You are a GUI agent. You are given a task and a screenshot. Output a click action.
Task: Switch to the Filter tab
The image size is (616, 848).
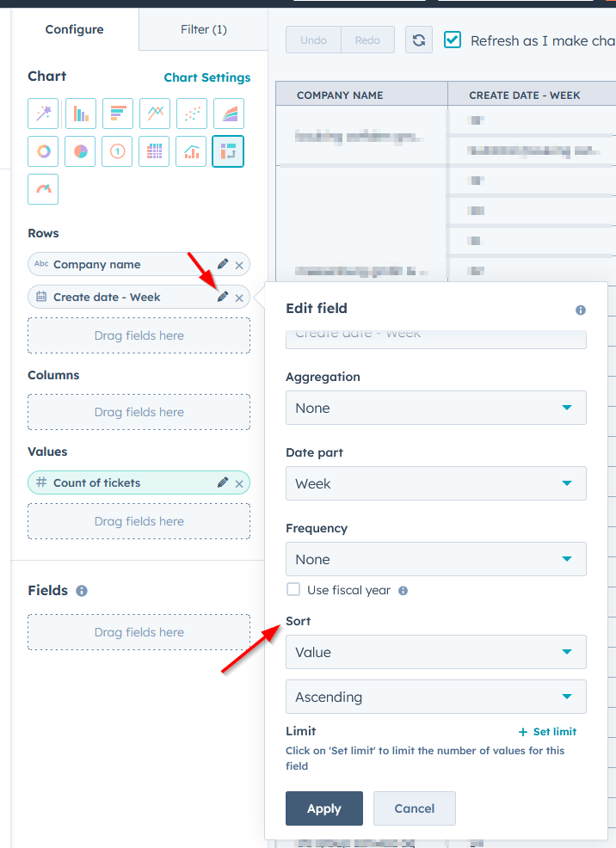tap(203, 28)
